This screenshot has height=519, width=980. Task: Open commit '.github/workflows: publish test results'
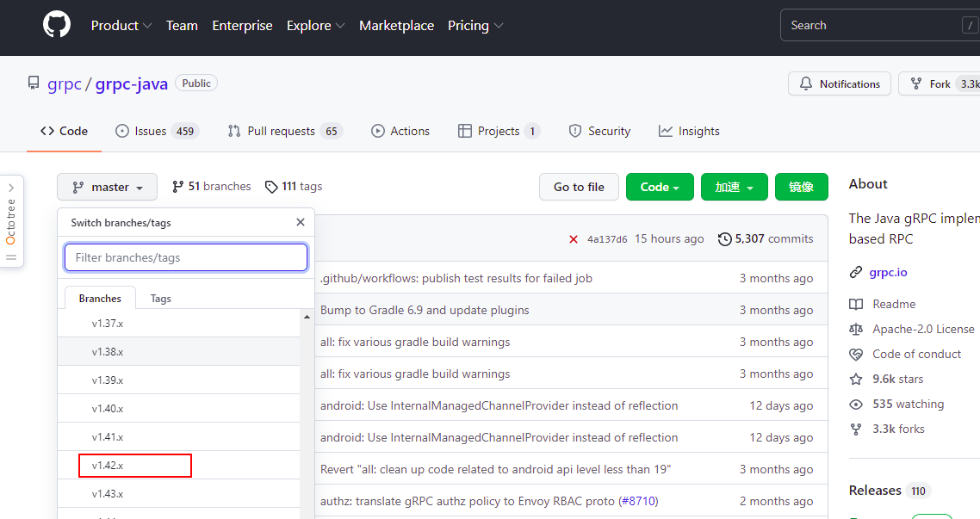tap(456, 279)
